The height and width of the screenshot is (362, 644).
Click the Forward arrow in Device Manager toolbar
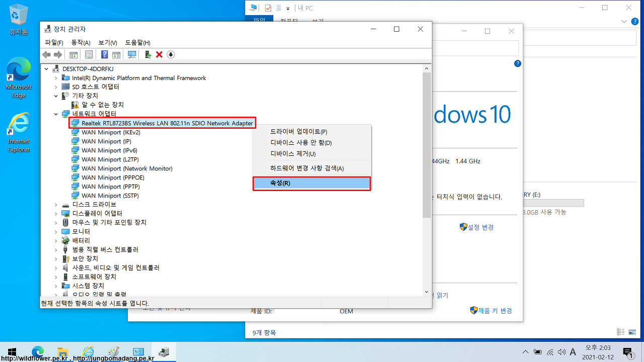pyautogui.click(x=58, y=54)
